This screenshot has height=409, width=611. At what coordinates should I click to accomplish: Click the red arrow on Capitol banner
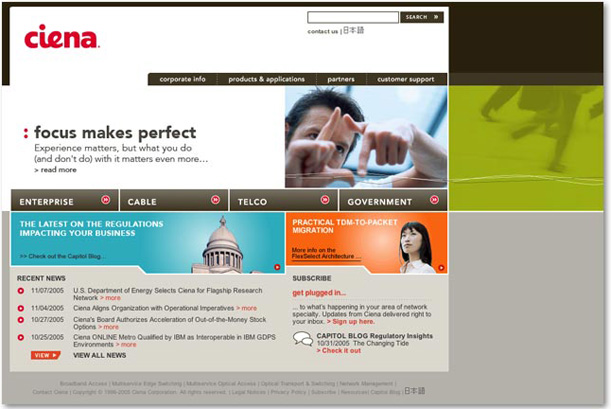(x=277, y=267)
